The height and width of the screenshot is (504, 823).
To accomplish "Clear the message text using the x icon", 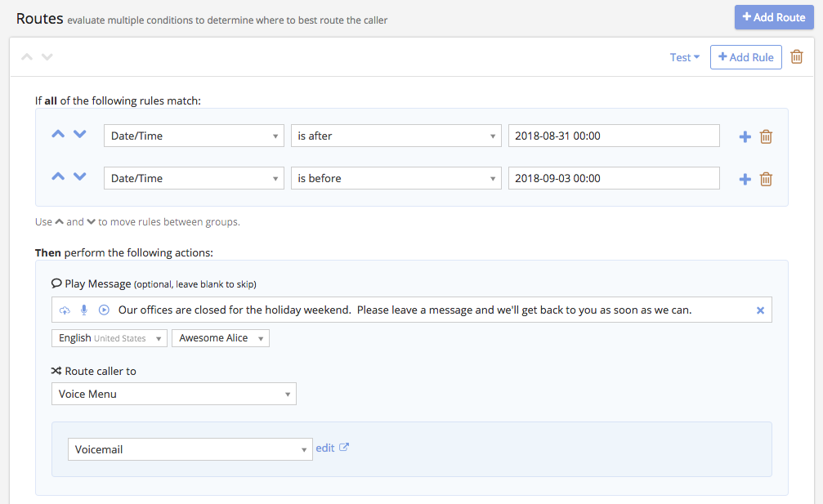I will coord(760,310).
